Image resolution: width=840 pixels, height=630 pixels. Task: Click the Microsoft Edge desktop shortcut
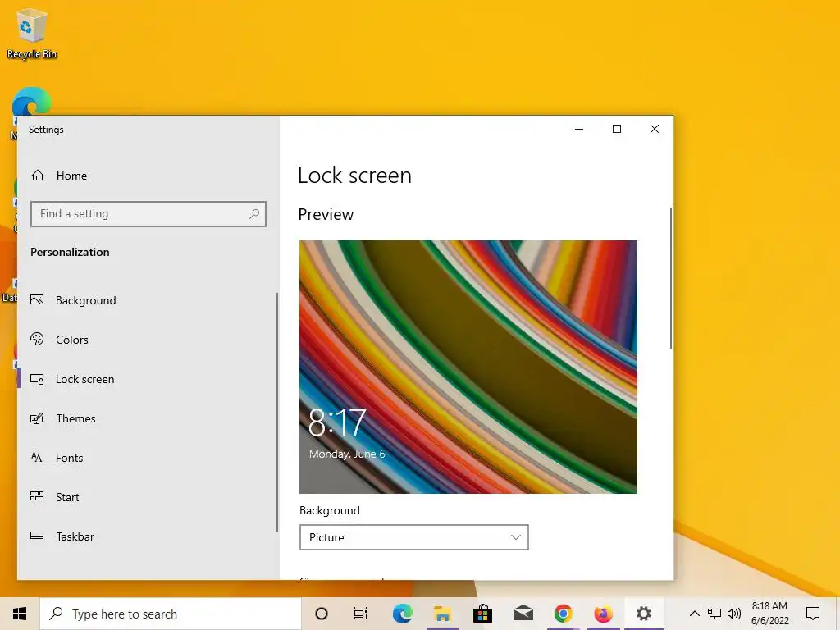click(32, 101)
